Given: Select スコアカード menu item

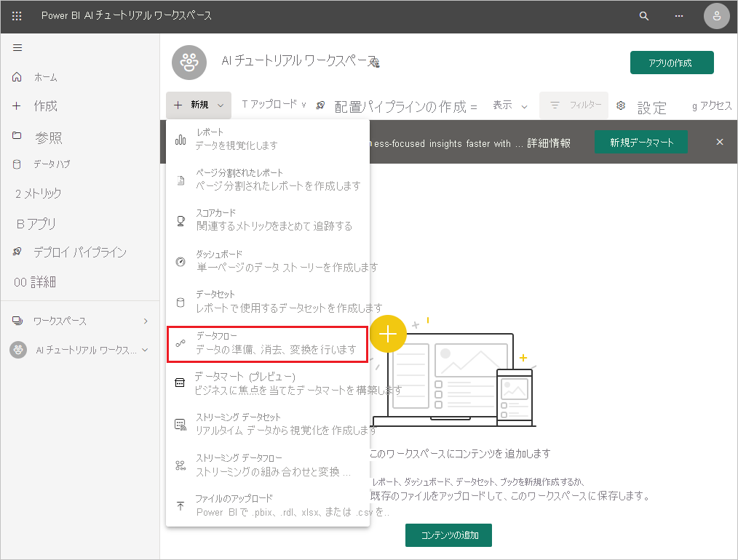Looking at the screenshot, I should coord(268,220).
